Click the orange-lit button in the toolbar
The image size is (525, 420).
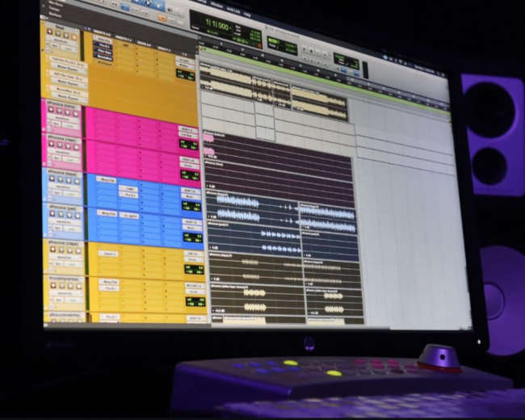tap(162, 18)
